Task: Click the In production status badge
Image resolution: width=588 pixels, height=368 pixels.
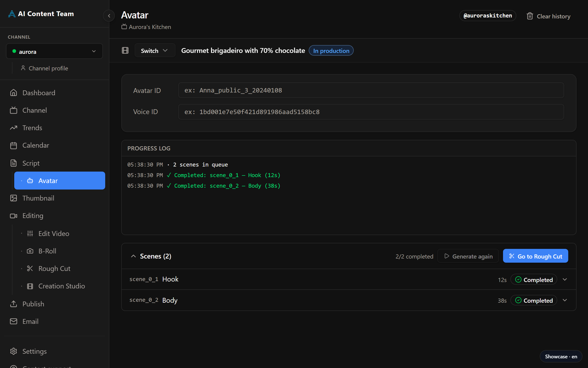Action: pos(331,51)
